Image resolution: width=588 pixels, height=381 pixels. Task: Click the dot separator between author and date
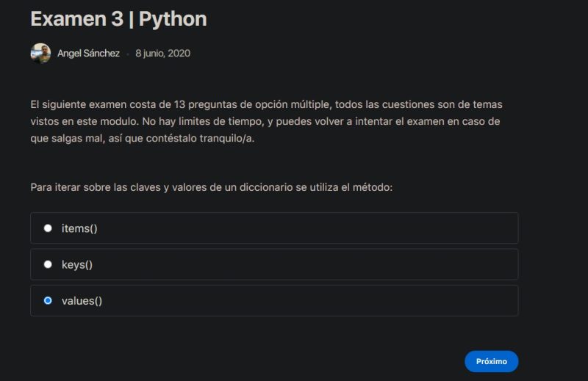[x=128, y=54]
